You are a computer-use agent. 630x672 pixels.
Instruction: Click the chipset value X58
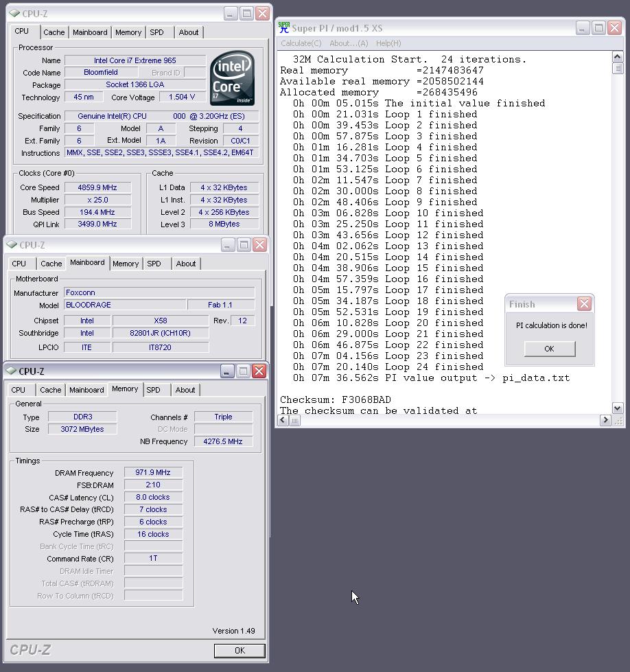click(161, 321)
